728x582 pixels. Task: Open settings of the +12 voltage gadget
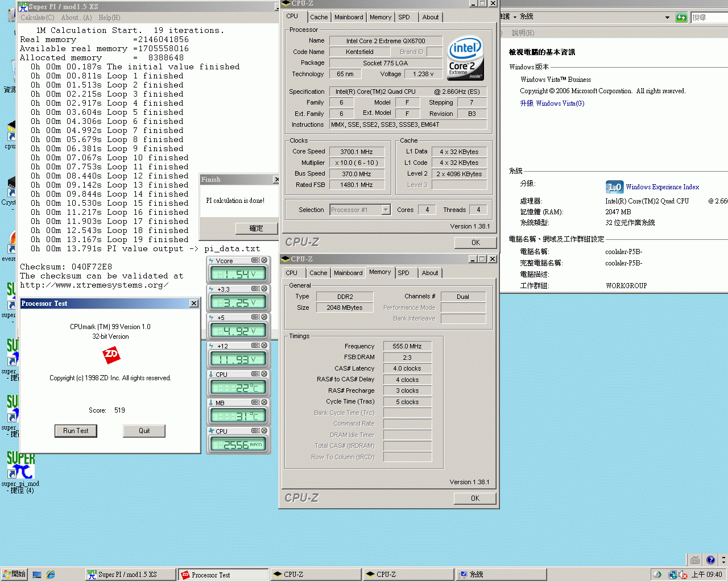[x=256, y=346]
